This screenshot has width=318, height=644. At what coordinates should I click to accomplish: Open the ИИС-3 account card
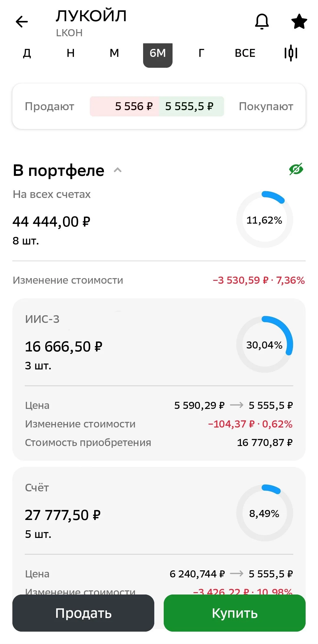click(159, 379)
